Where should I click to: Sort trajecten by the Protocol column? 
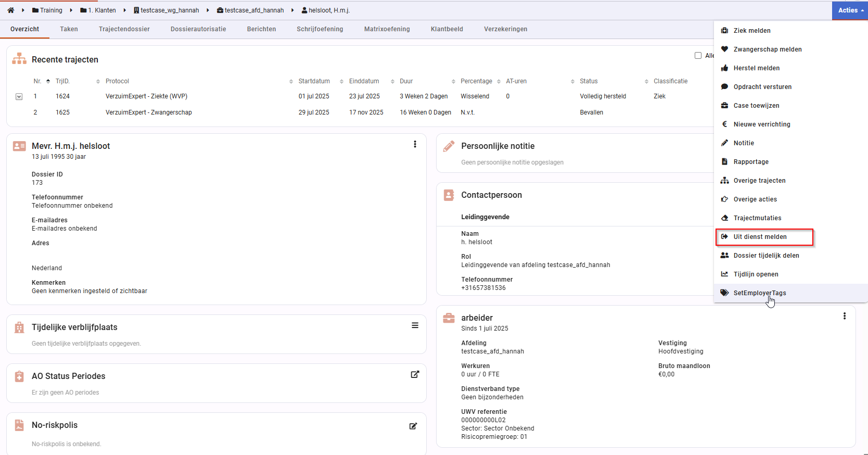tap(199, 81)
